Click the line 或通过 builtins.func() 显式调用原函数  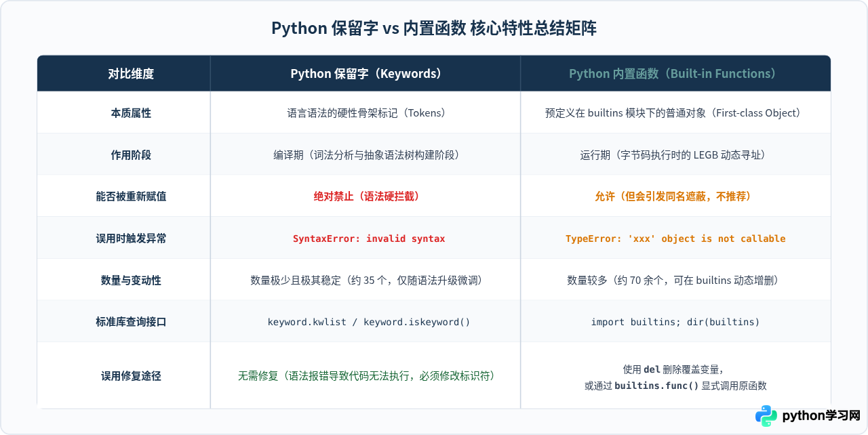click(675, 386)
